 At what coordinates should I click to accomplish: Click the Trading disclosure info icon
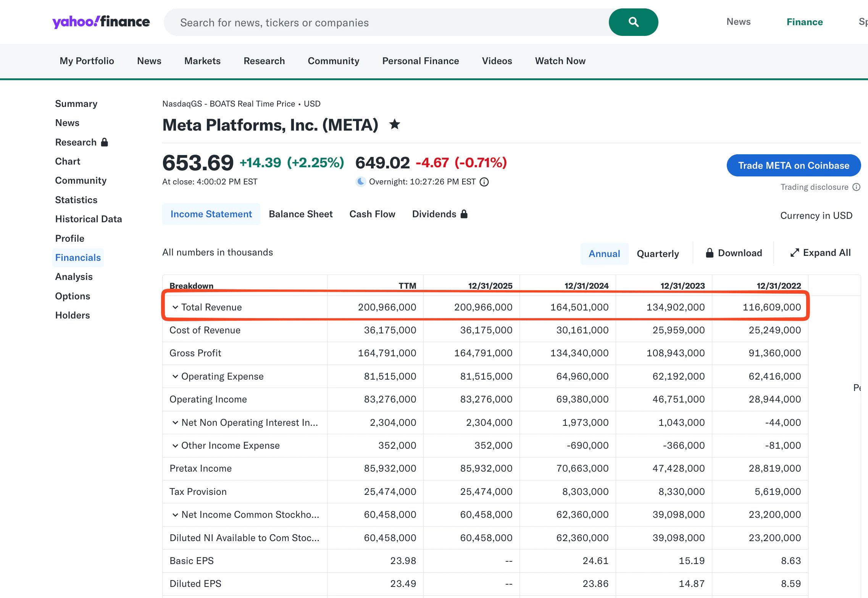click(857, 187)
